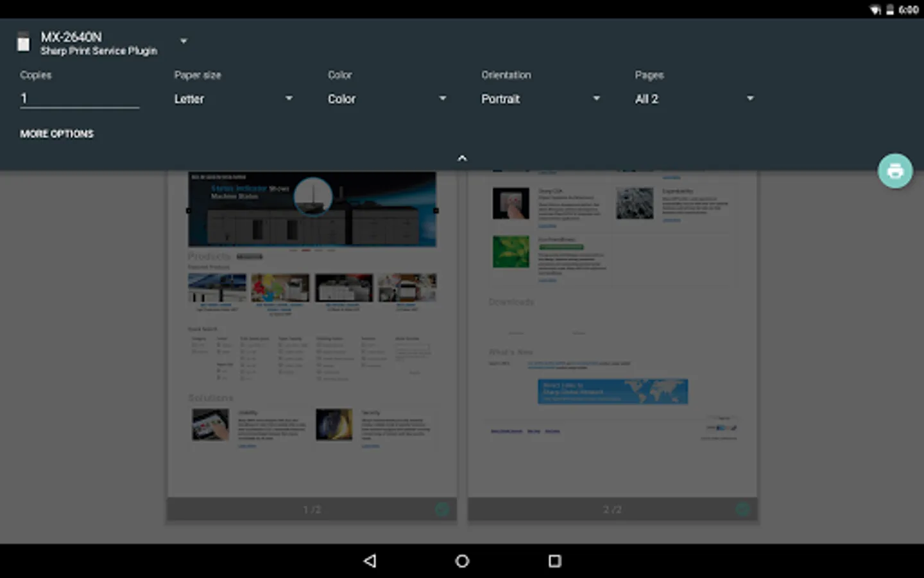Open the Color mode dropdown
The height and width of the screenshot is (578, 924).
[x=388, y=99]
